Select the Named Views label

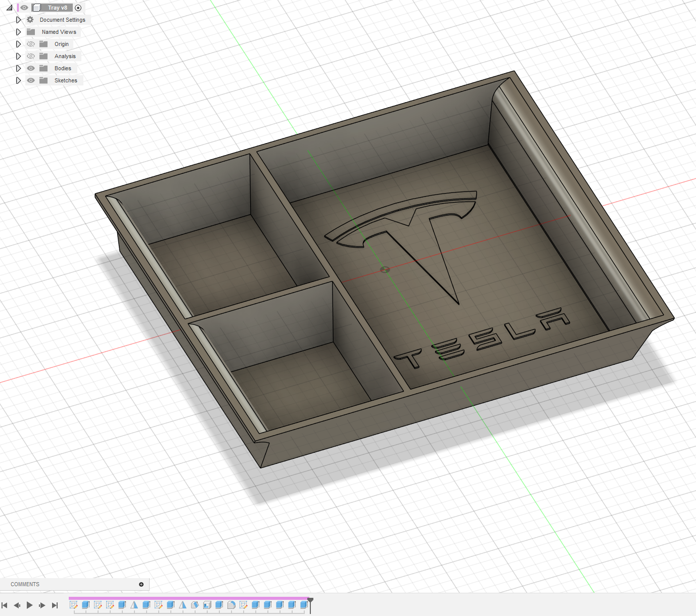click(x=59, y=32)
